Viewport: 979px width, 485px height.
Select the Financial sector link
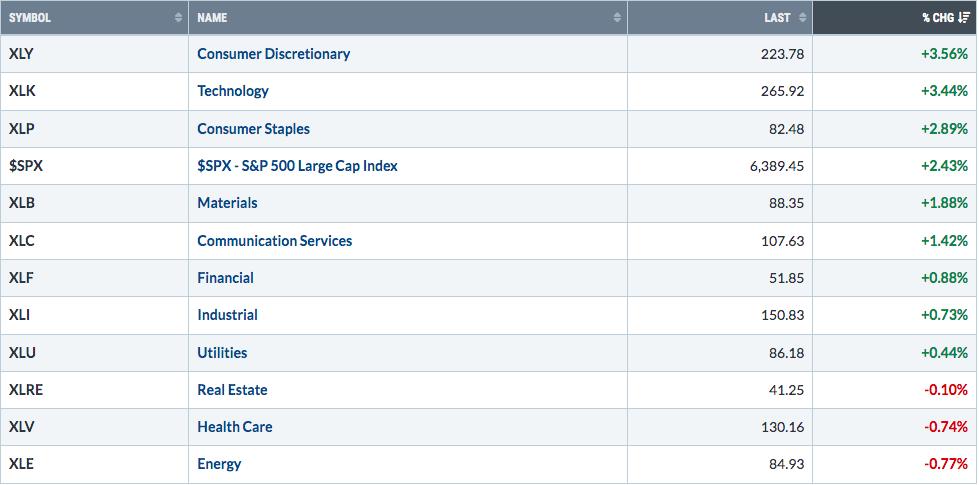pos(225,278)
